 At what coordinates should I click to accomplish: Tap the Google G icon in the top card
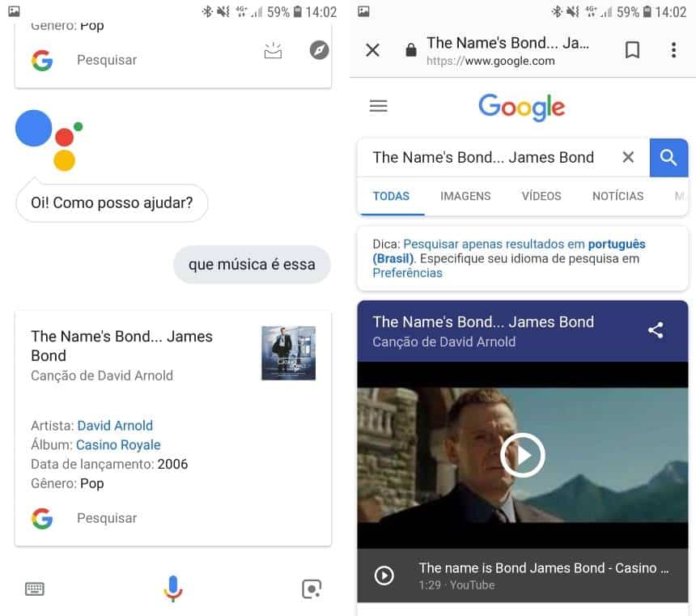(x=42, y=61)
